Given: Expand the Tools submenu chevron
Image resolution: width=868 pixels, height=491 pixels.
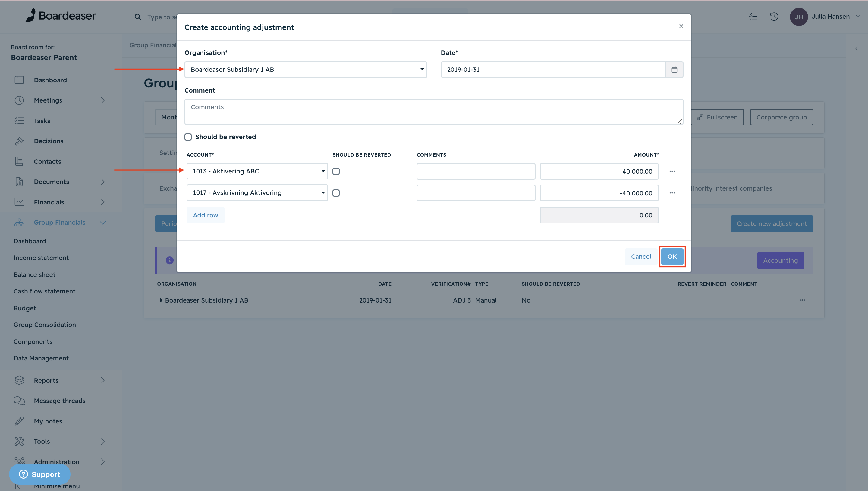Looking at the screenshot, I should (103, 441).
